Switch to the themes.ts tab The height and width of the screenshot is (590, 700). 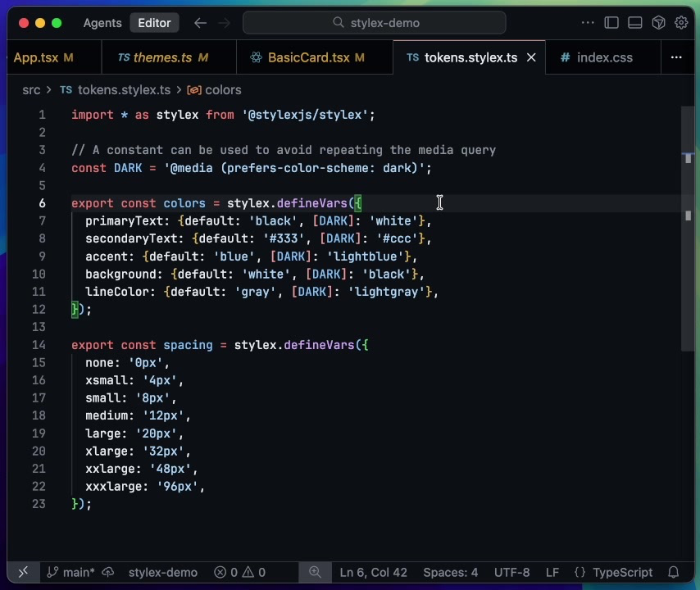tap(162, 57)
